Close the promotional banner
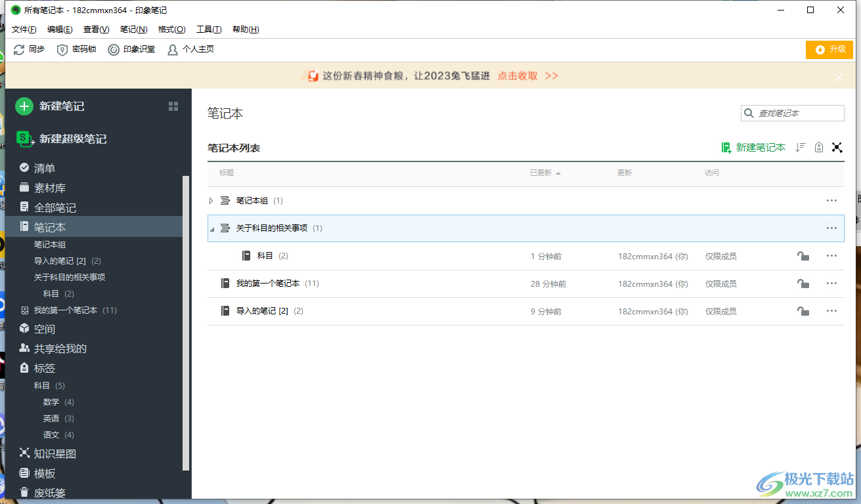 tap(839, 77)
